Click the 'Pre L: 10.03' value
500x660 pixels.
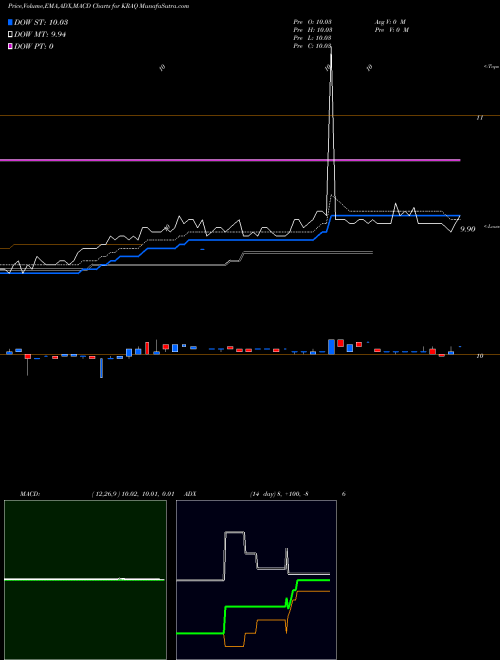pyautogui.click(x=313, y=38)
